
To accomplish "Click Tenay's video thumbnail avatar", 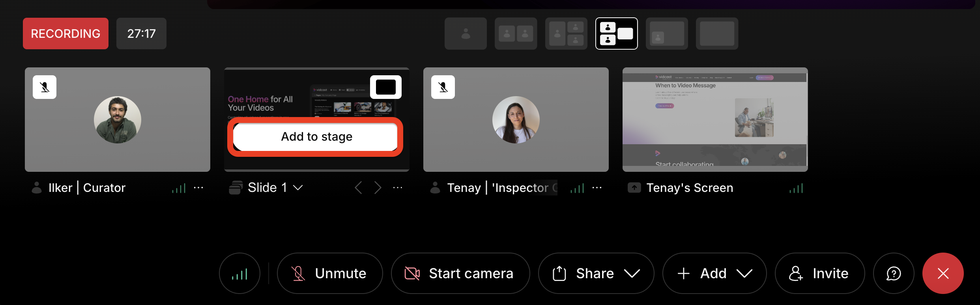I will click(516, 120).
